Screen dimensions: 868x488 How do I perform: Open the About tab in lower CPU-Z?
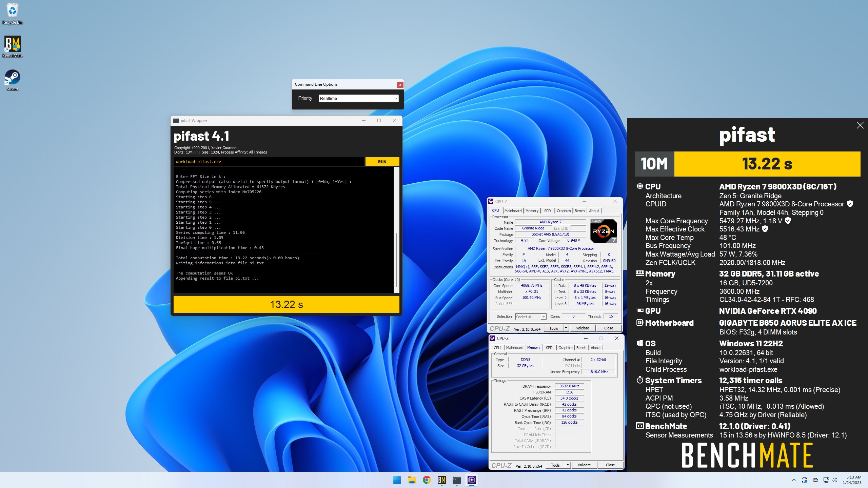[x=596, y=348]
